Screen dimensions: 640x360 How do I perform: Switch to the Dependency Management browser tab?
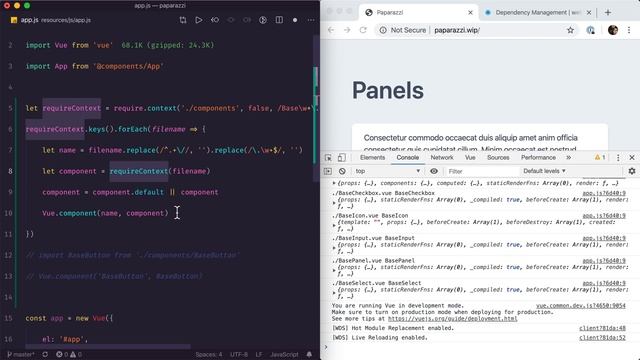click(x=538, y=13)
